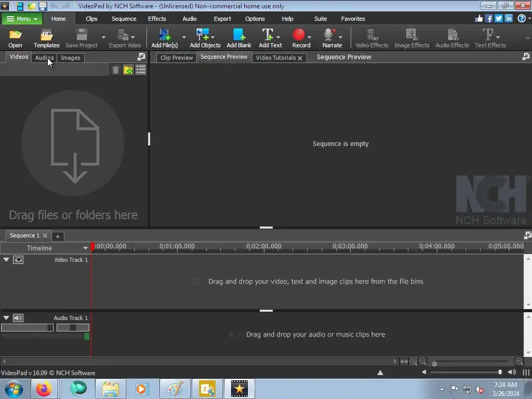Expand Add File(s) dropdown arrow

(x=184, y=37)
